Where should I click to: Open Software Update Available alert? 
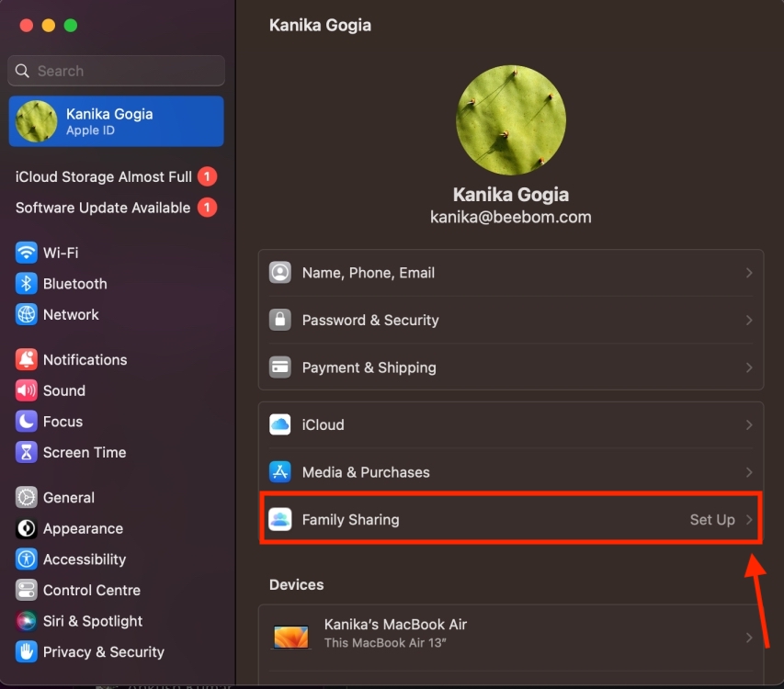click(116, 208)
